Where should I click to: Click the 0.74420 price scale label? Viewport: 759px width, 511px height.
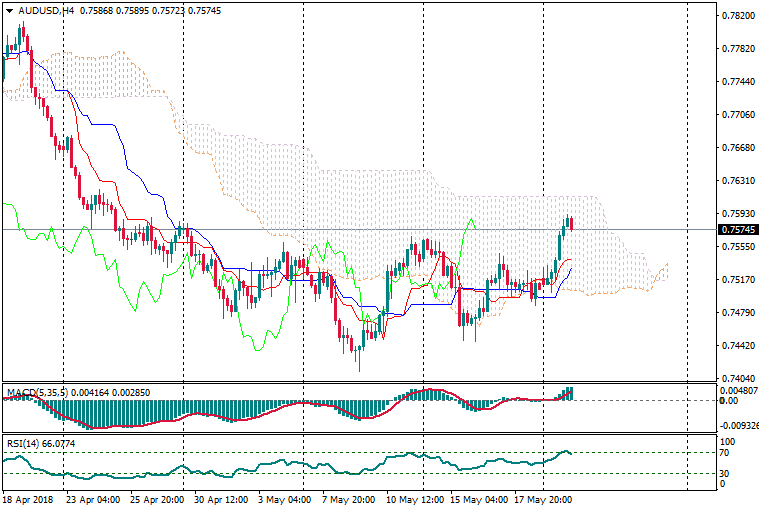click(x=737, y=346)
